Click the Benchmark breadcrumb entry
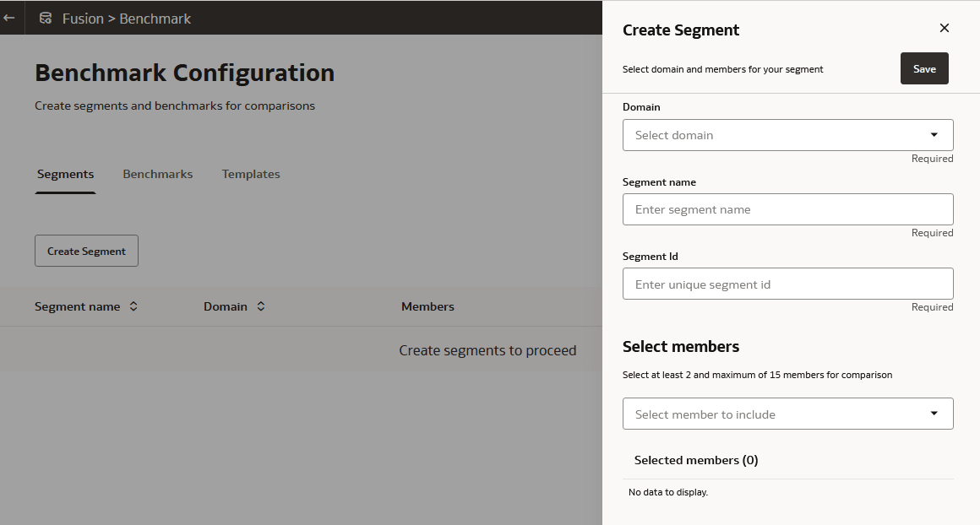The height and width of the screenshot is (525, 980). 155,18
